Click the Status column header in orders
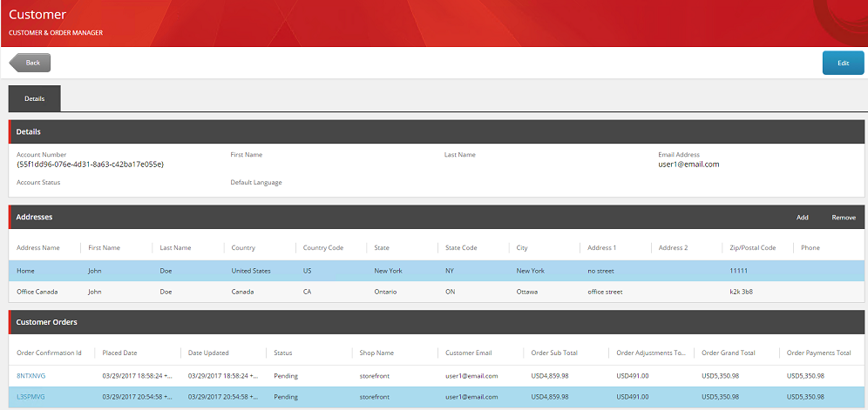The width and height of the screenshot is (868, 410). pyautogui.click(x=283, y=353)
